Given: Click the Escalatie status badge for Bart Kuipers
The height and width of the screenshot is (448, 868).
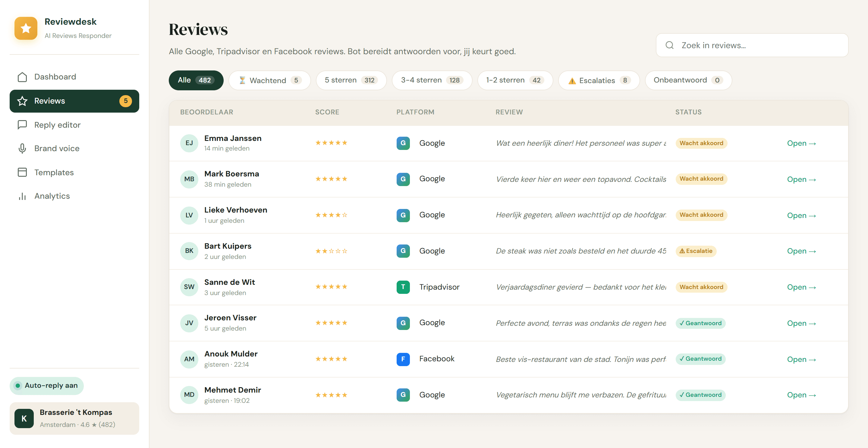Looking at the screenshot, I should tap(696, 251).
